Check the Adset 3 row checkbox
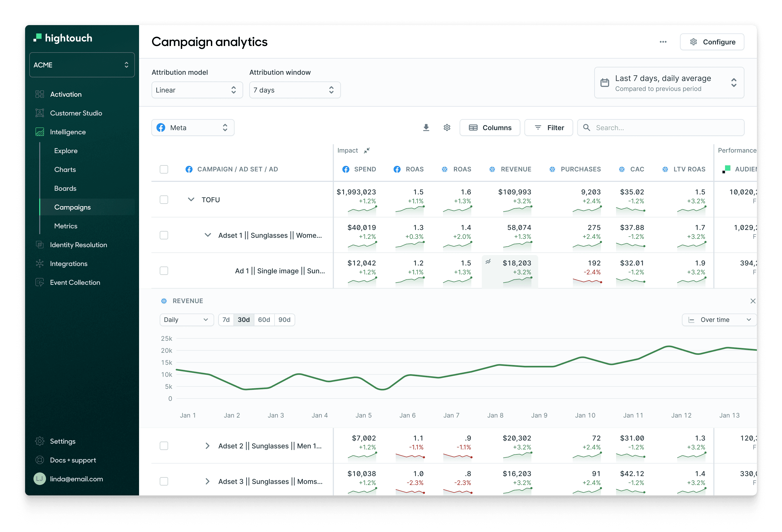Image resolution: width=782 pixels, height=532 pixels. [x=164, y=481]
